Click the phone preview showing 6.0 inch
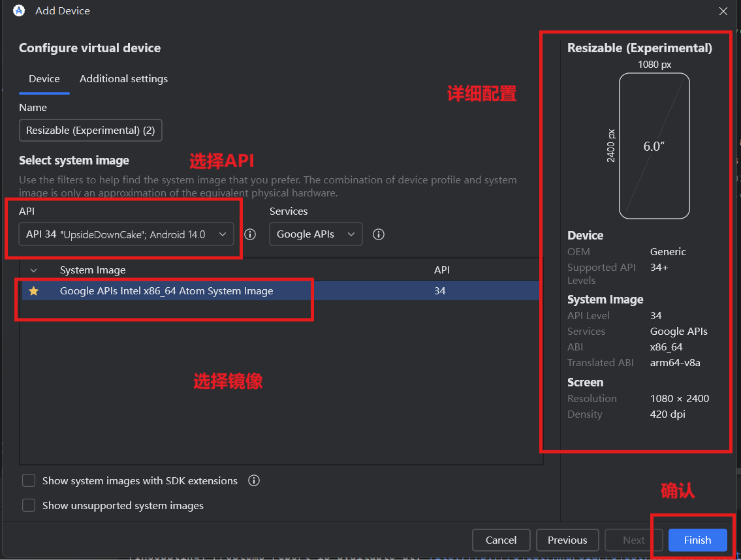This screenshot has height=560, width=741. (x=655, y=146)
